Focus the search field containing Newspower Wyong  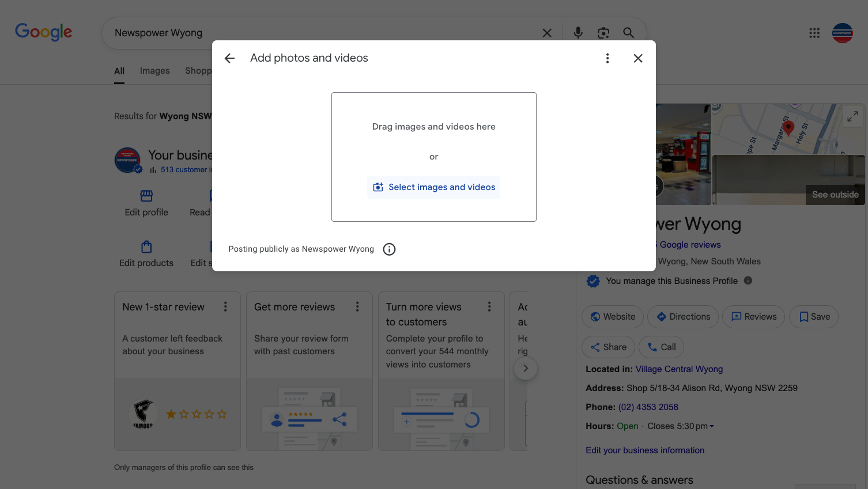pos(323,33)
